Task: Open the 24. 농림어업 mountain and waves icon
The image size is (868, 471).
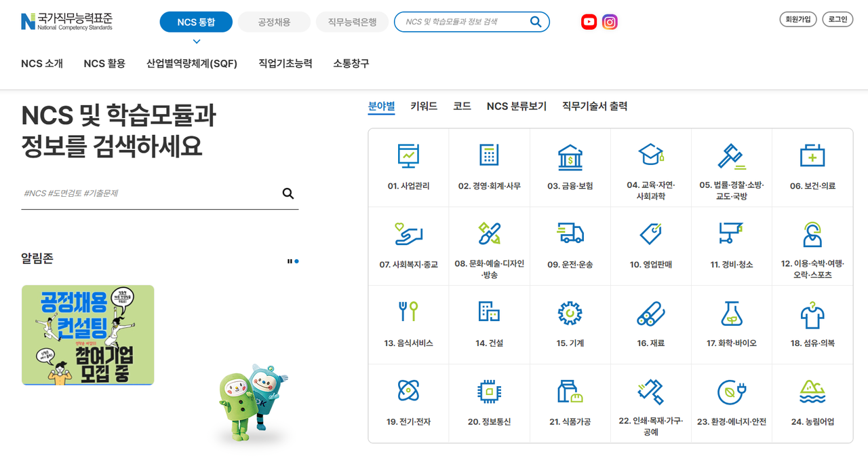Action: click(x=812, y=392)
